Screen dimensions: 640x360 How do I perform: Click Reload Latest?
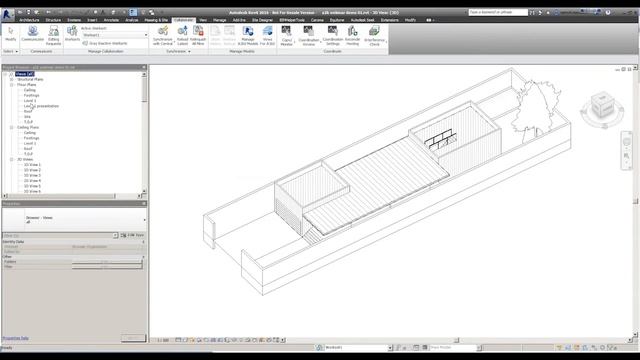[182, 36]
